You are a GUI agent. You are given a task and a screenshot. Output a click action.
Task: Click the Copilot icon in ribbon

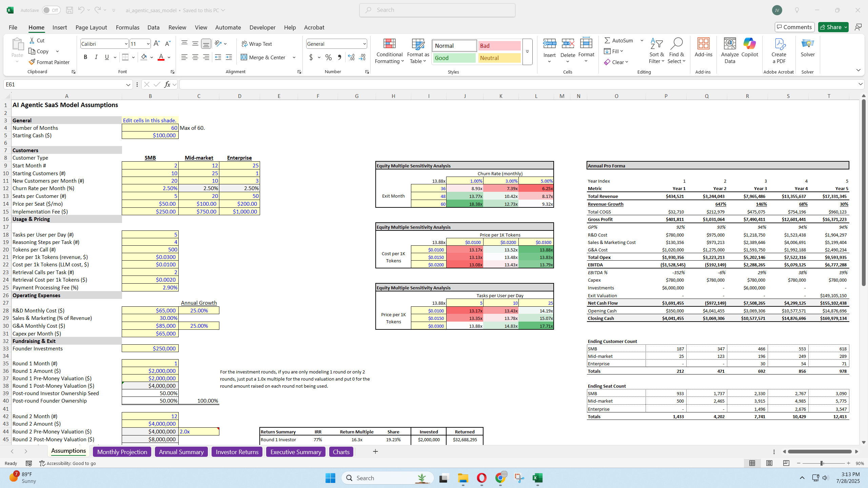[749, 44]
